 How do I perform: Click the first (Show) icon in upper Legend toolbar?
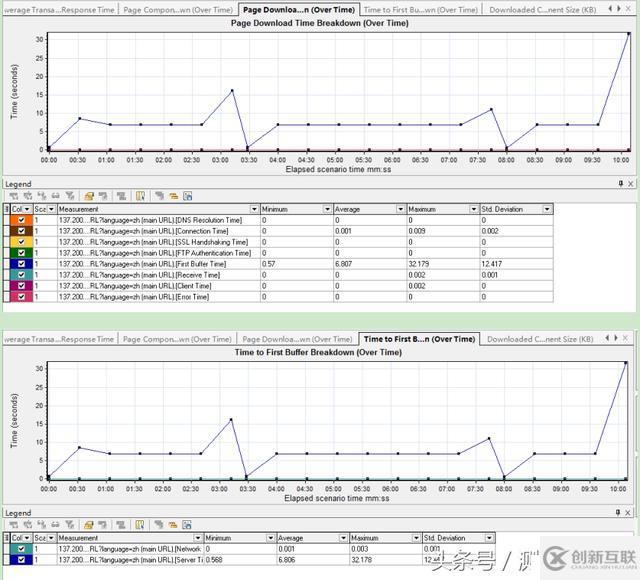14,196
